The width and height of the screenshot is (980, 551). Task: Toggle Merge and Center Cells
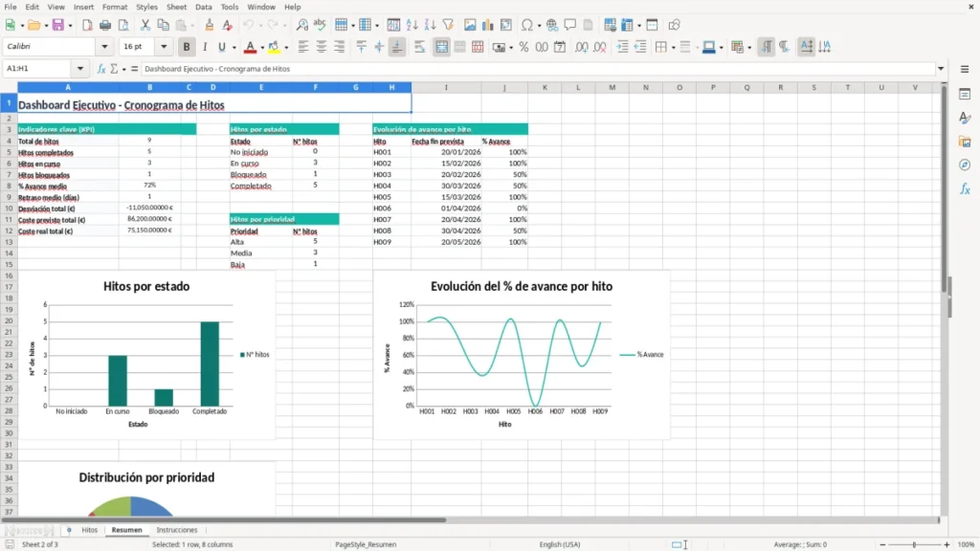coord(441,47)
